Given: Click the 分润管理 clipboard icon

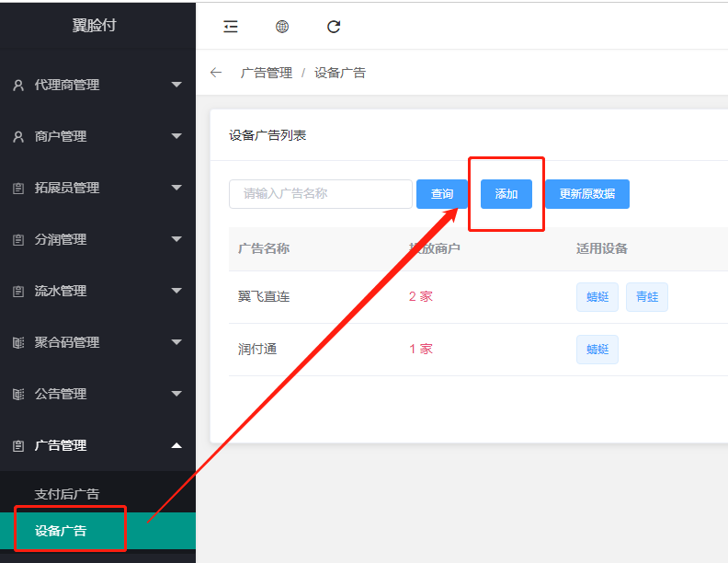Looking at the screenshot, I should click(x=18, y=240).
